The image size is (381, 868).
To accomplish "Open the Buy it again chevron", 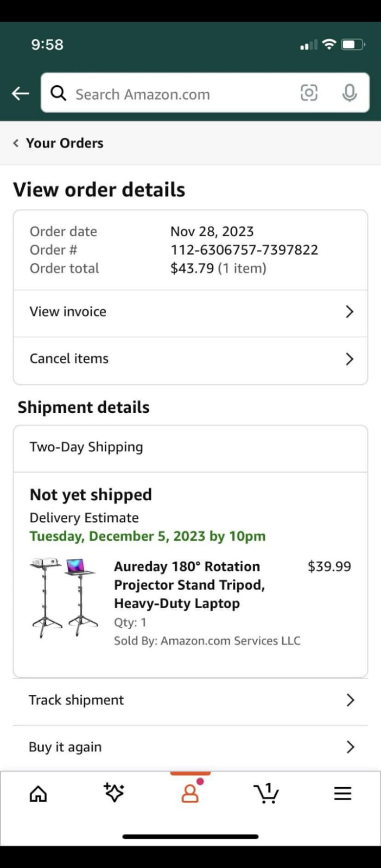I will point(350,747).
